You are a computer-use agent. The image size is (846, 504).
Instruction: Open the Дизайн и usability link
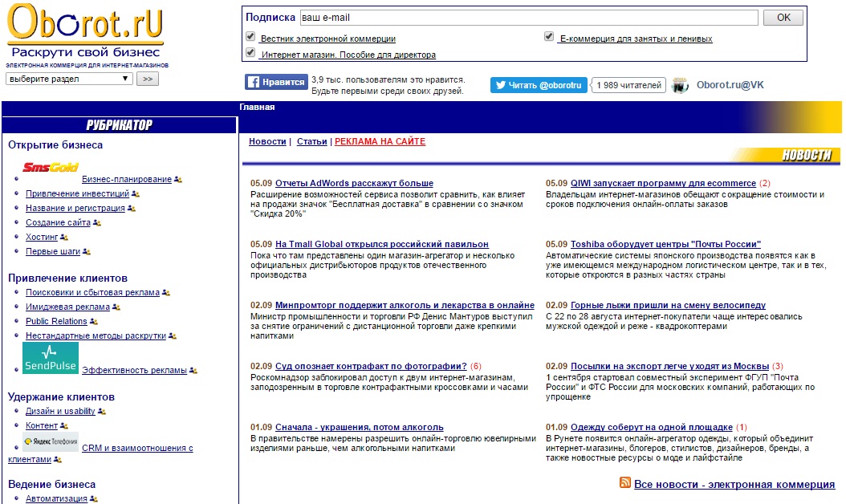[x=60, y=411]
